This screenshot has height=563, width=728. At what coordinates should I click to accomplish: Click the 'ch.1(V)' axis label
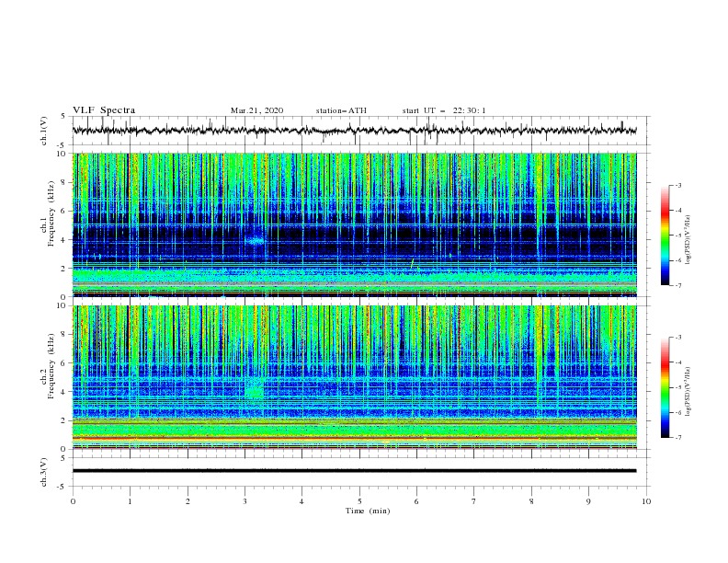coord(44,131)
